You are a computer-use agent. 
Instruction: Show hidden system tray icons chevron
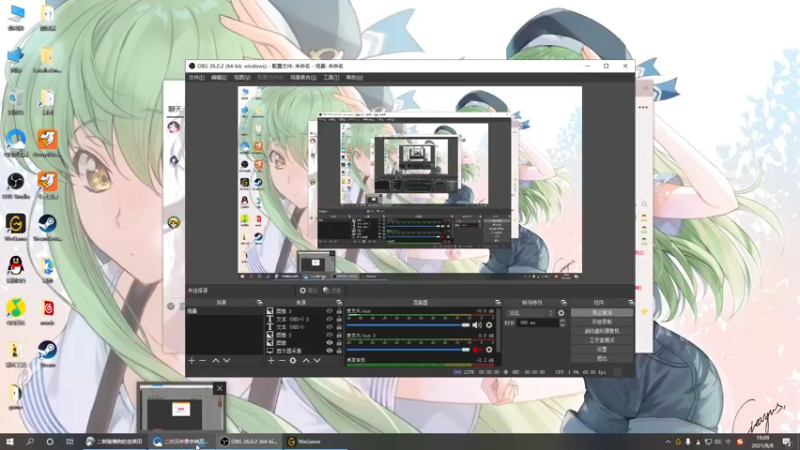[668, 442]
